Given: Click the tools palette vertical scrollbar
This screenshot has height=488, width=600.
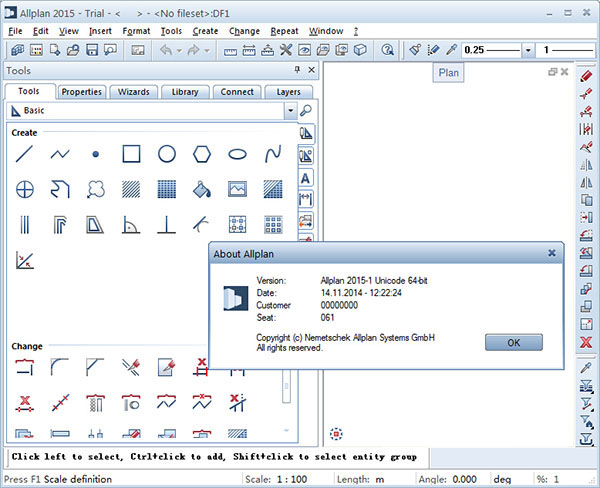Looking at the screenshot, I should point(286,387).
